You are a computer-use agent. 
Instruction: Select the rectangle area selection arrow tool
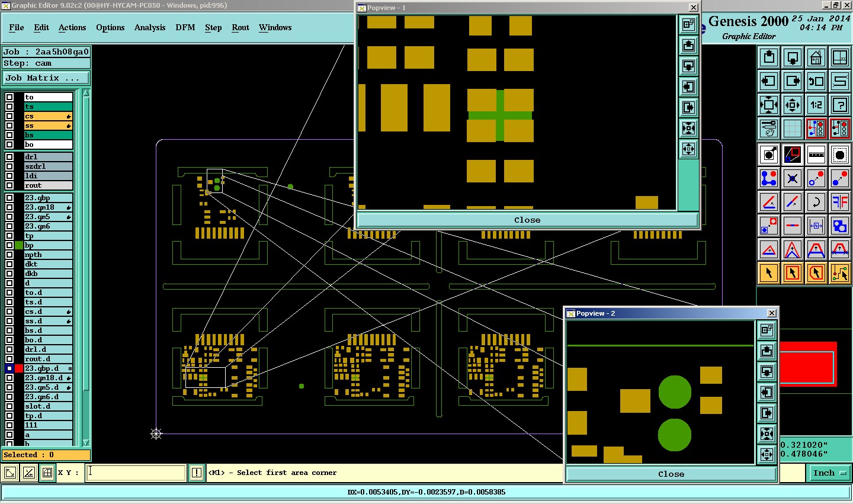(x=793, y=273)
